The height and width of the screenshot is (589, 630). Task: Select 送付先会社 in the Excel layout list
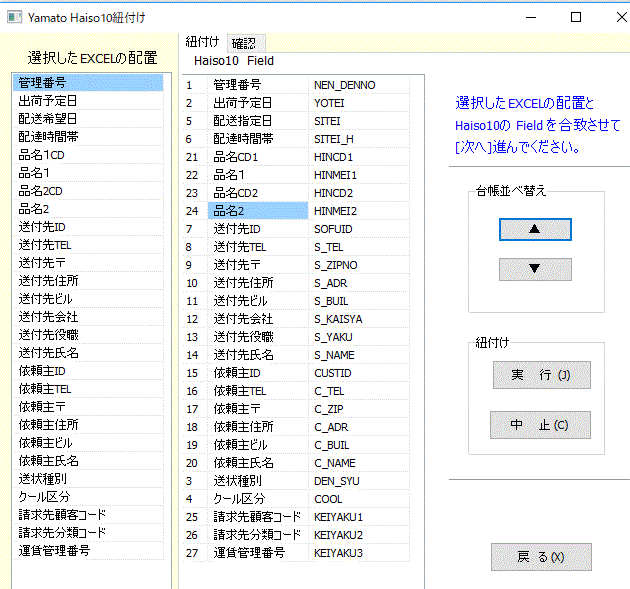pos(88,317)
